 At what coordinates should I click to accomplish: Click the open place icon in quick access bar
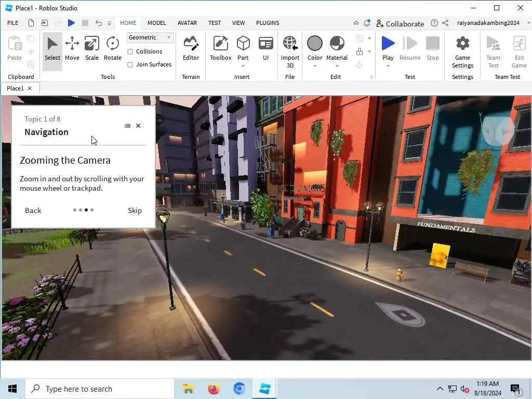coord(45,23)
